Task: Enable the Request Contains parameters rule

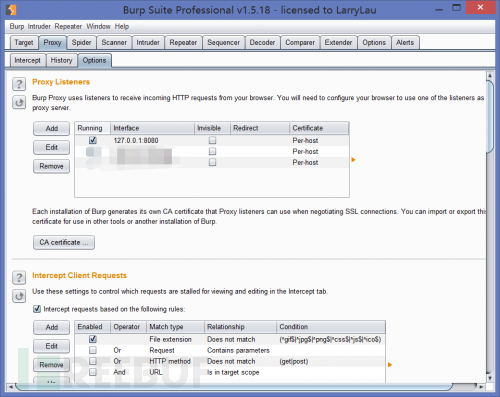Action: pos(93,350)
